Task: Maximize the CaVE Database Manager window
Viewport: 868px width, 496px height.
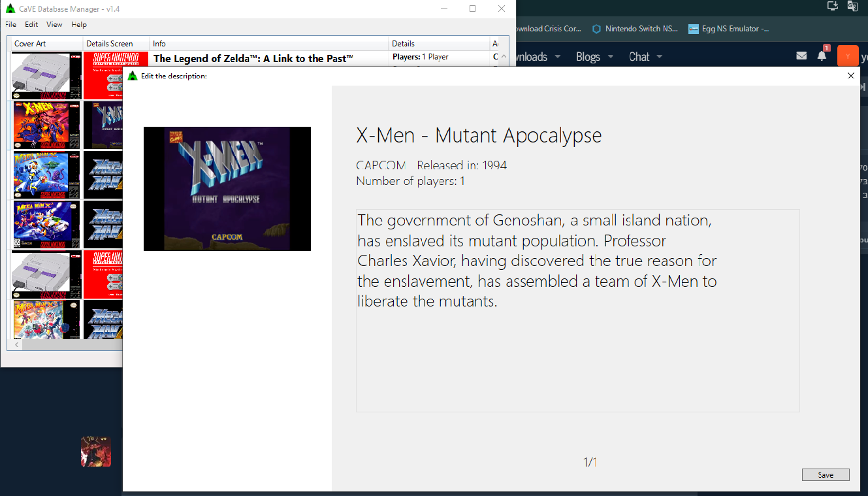Action: coord(472,8)
